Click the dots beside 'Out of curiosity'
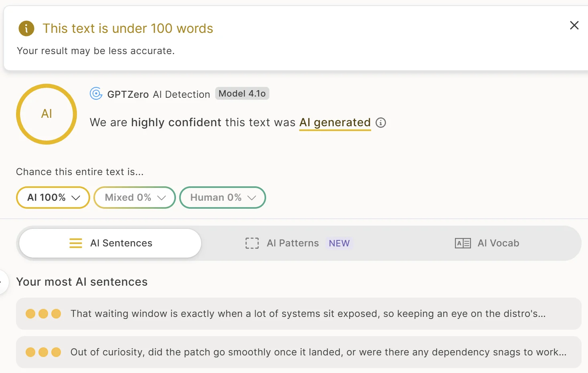Image resolution: width=588 pixels, height=373 pixels. coord(43,352)
